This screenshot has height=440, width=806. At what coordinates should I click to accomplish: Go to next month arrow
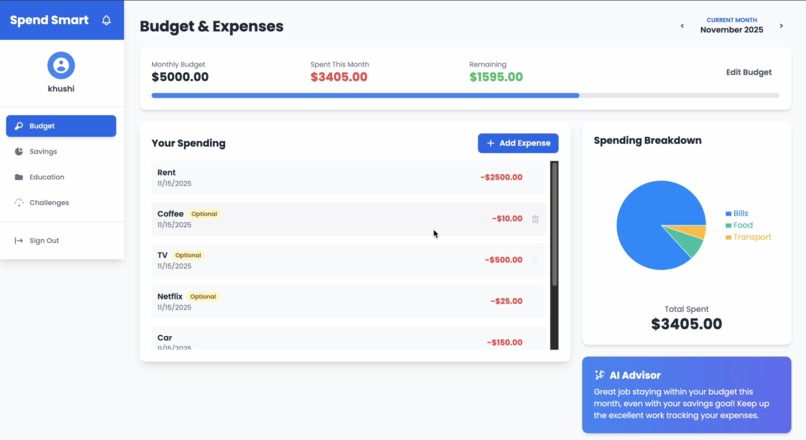(781, 26)
